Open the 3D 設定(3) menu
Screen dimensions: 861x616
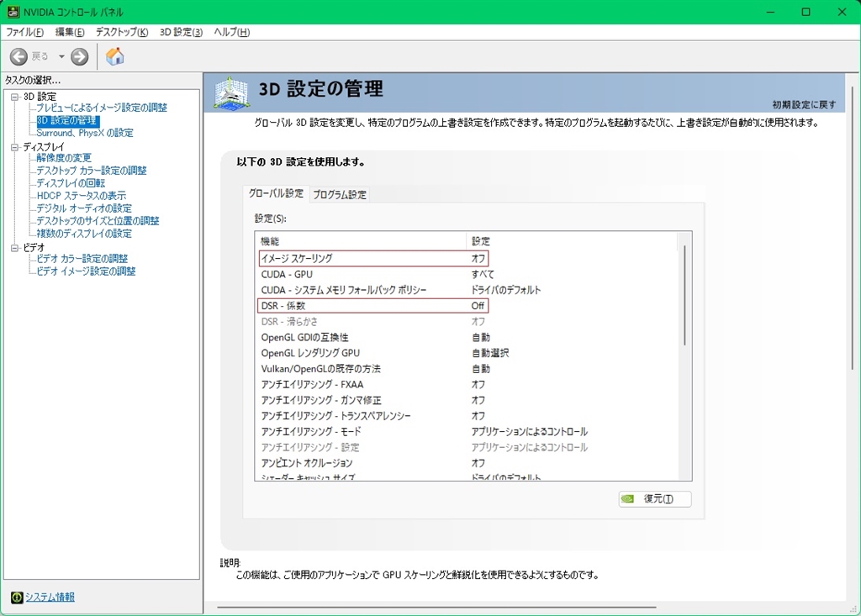pos(182,33)
